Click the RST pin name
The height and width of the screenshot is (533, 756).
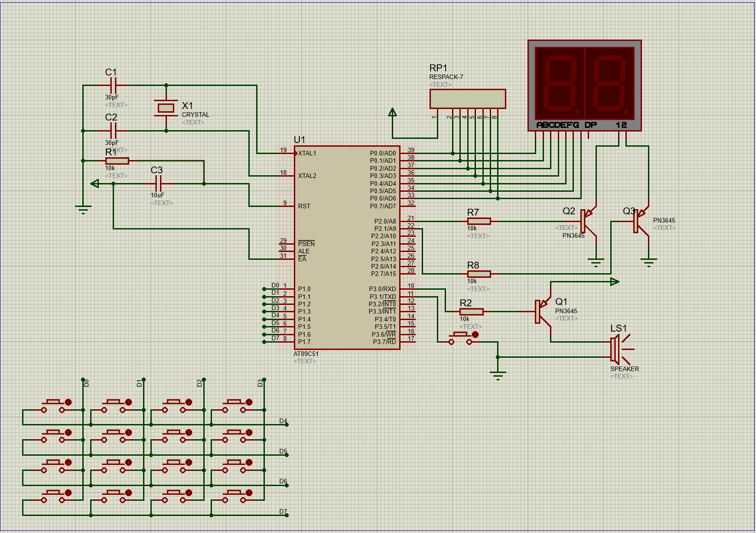click(x=304, y=206)
